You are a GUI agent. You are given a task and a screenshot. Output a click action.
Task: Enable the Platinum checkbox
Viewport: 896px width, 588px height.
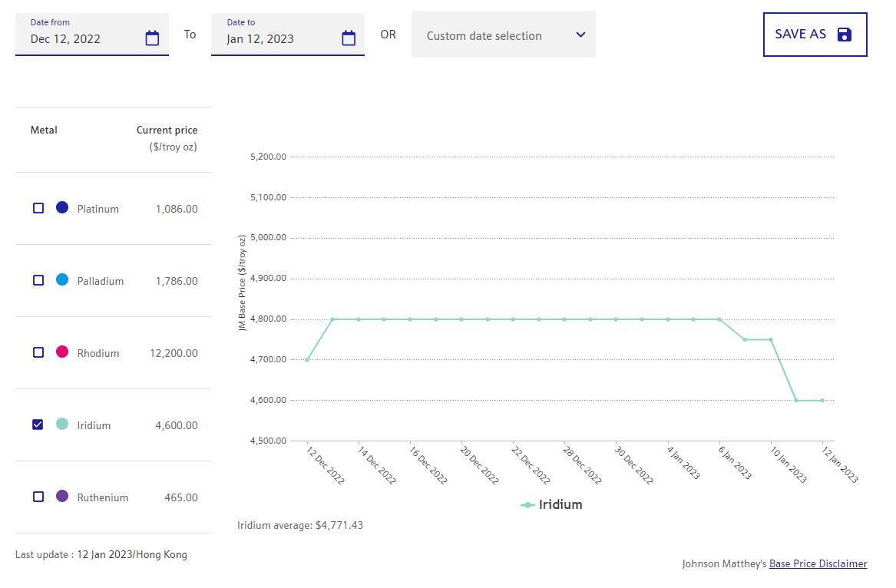click(38, 208)
